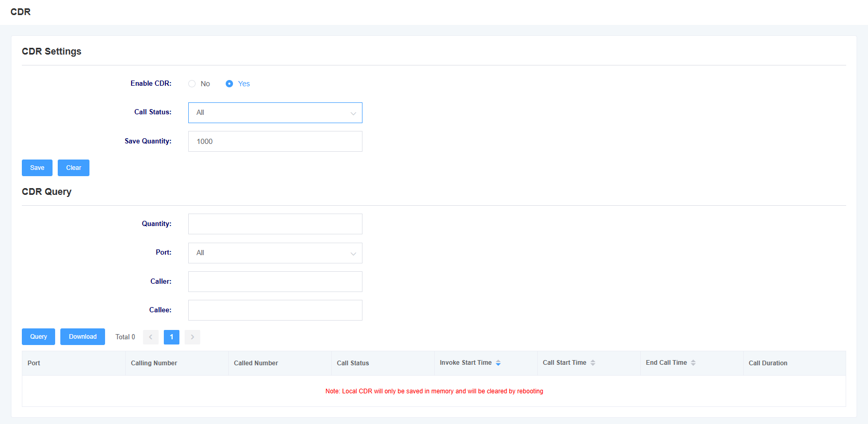Click the Calling Number column header
The width and height of the screenshot is (868, 424).
pos(177,363)
